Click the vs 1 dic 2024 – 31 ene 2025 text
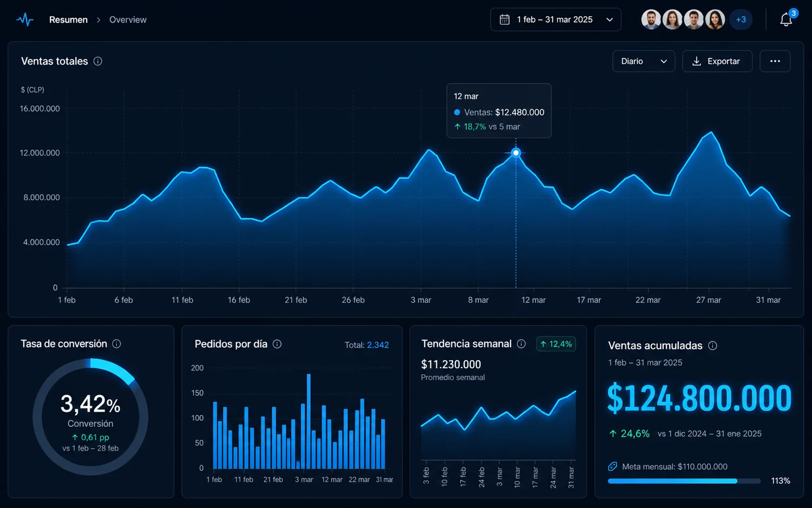This screenshot has height=508, width=812. pyautogui.click(x=710, y=434)
